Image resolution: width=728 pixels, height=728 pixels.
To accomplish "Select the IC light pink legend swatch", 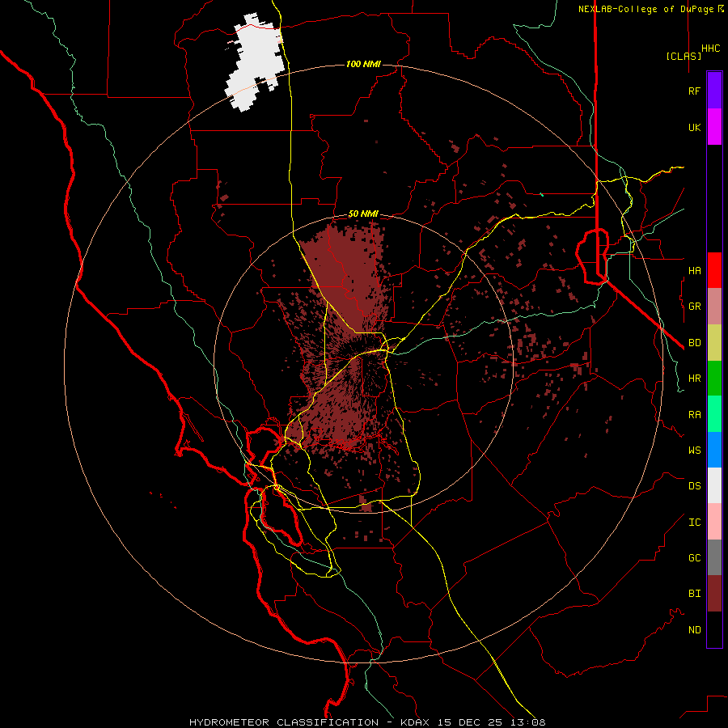I will (714, 522).
